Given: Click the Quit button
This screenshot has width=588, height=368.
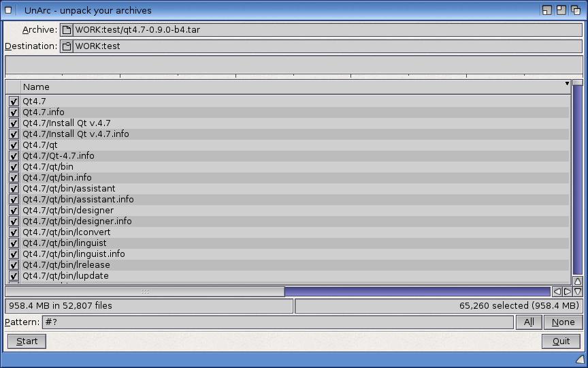Looking at the screenshot, I should [561, 341].
